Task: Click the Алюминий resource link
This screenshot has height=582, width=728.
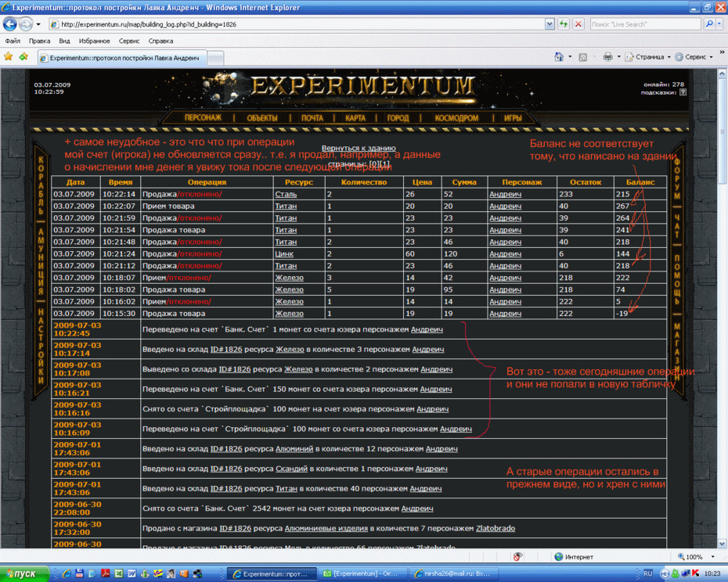Action: tap(294, 449)
